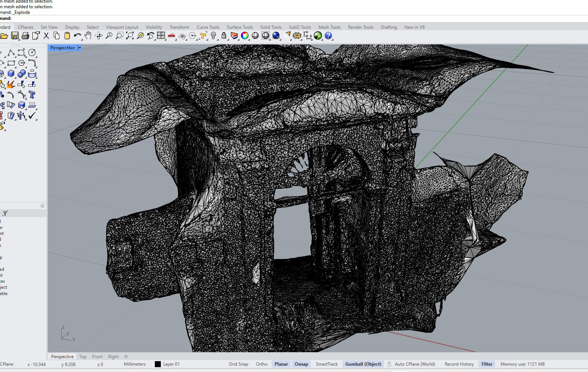Image resolution: width=588 pixels, height=372 pixels.
Task: Click the Lock objects padlock icon
Action: [224, 36]
